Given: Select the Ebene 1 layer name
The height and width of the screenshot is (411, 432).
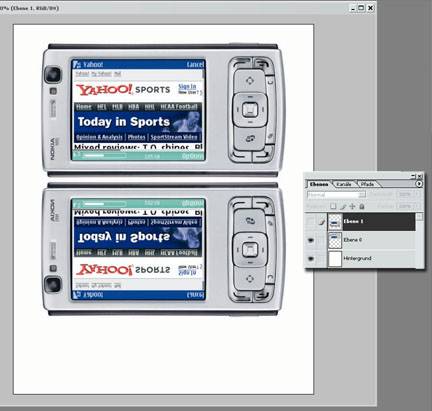Looking at the screenshot, I should 353,221.
